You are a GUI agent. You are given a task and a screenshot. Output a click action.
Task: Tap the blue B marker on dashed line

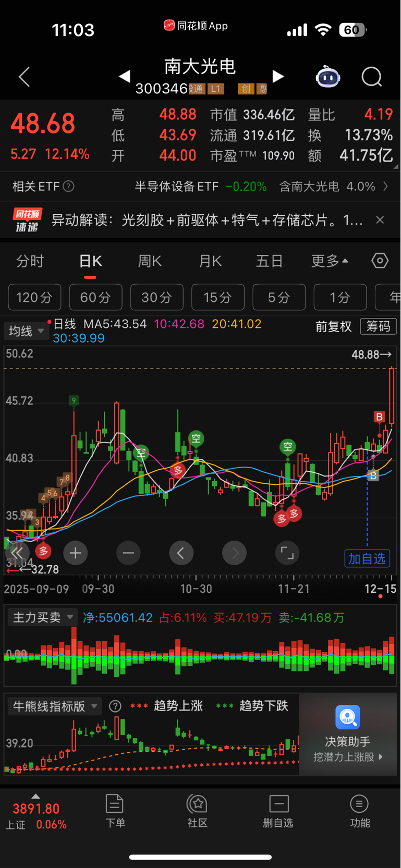(x=373, y=475)
